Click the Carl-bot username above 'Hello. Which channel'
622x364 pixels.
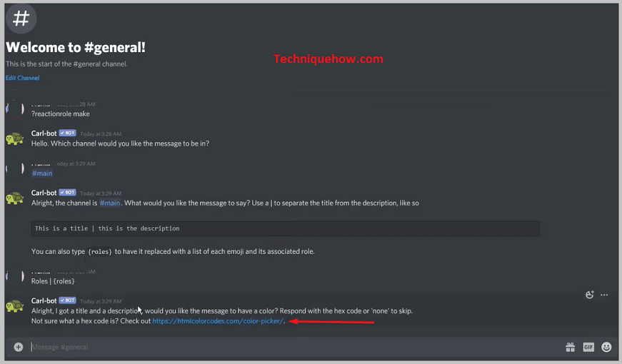coord(44,133)
